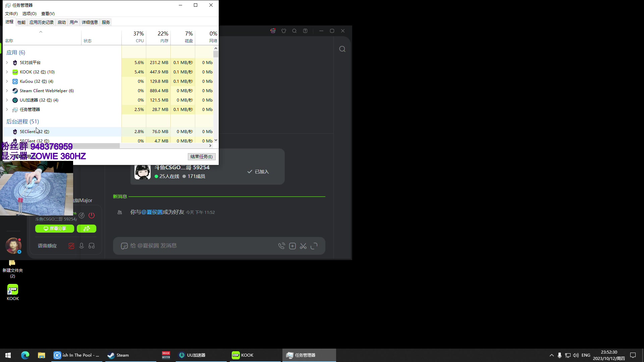
Task: Open Microsoft Edge from taskbar
Action: 25,355
